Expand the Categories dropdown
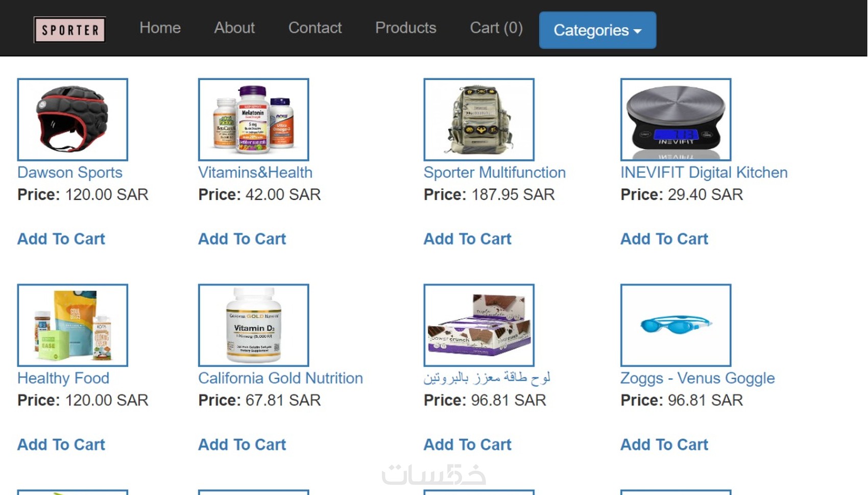 coord(597,30)
